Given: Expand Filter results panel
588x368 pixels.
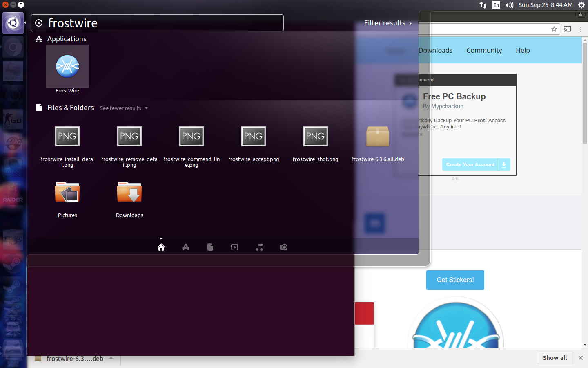Looking at the screenshot, I should pyautogui.click(x=388, y=23).
